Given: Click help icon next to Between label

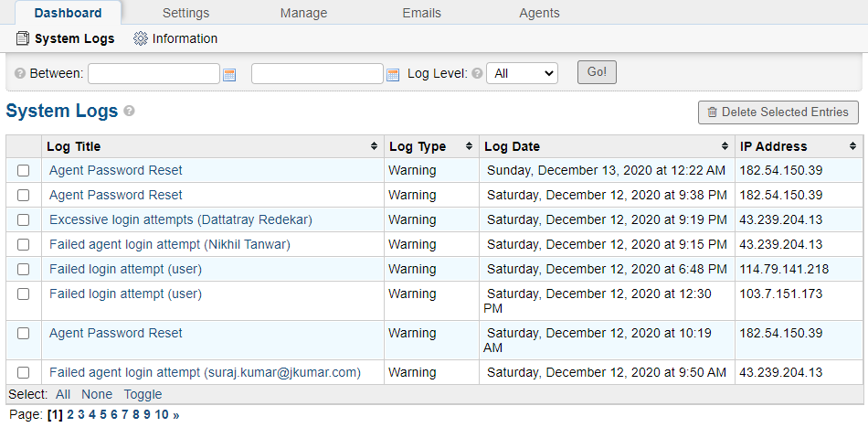Looking at the screenshot, I should (x=20, y=73).
